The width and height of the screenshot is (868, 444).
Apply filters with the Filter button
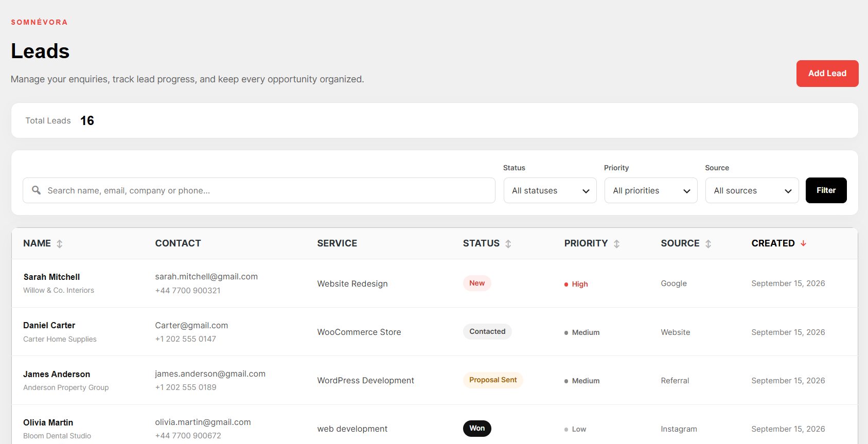826,190
